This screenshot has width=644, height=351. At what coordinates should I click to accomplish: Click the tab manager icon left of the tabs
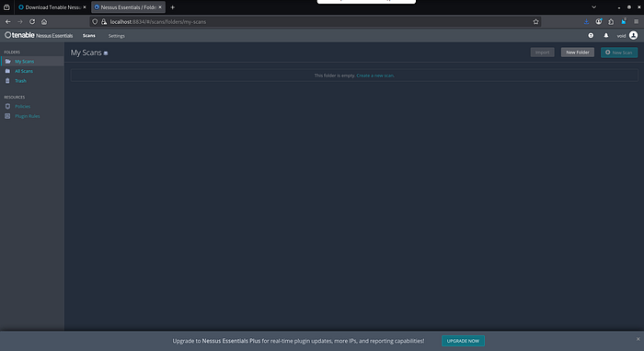(6, 7)
